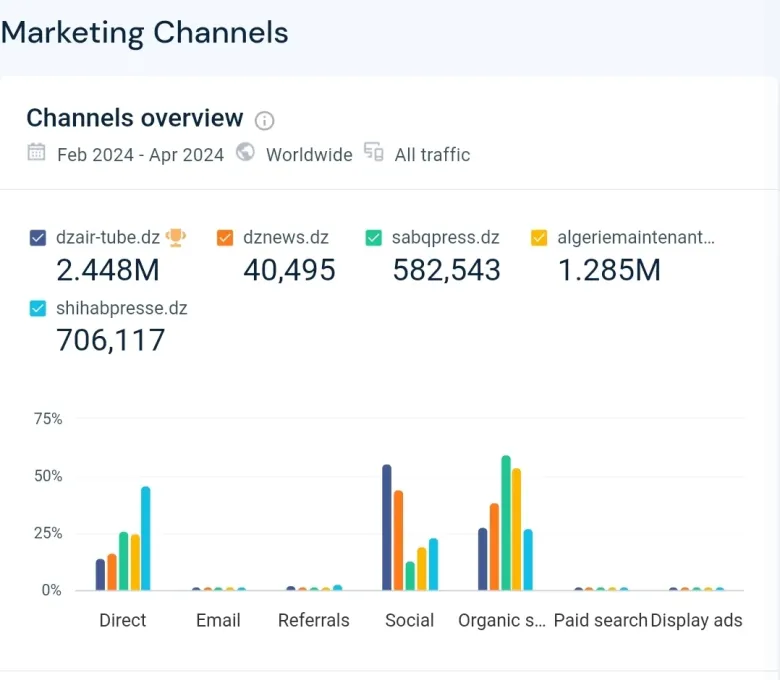Click the All traffic label

[x=432, y=155]
